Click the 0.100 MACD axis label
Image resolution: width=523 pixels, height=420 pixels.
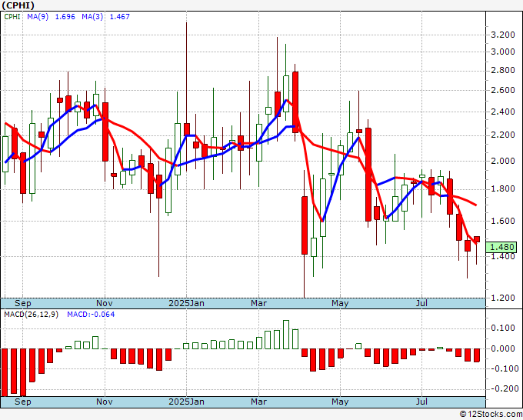pyautogui.click(x=505, y=328)
